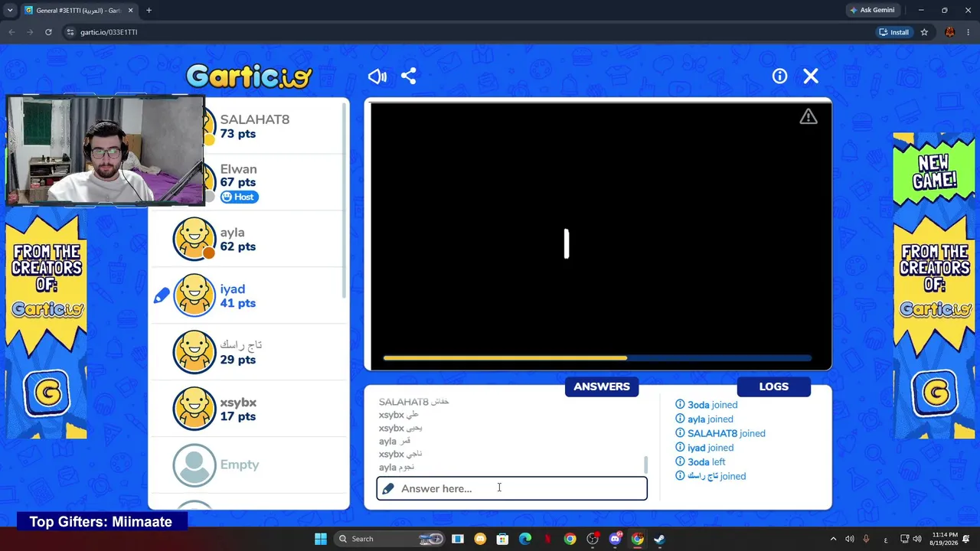980x551 pixels.
Task: Click ayla's "قمر" answer
Action: coord(395,442)
